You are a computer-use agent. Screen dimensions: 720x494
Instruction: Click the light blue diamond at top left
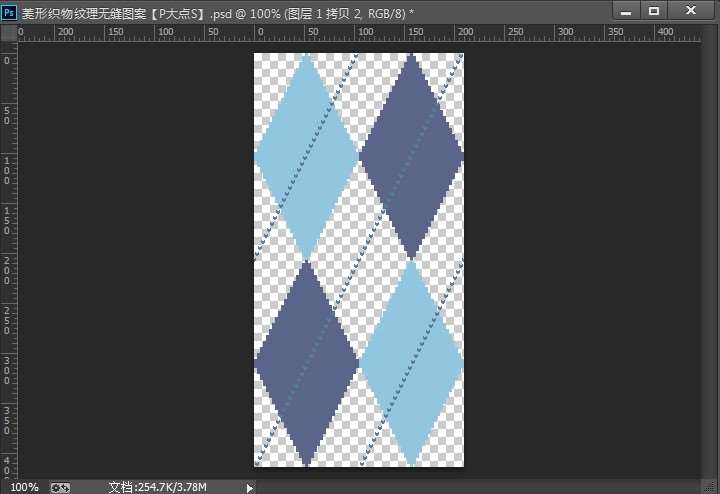pyautogui.click(x=306, y=155)
